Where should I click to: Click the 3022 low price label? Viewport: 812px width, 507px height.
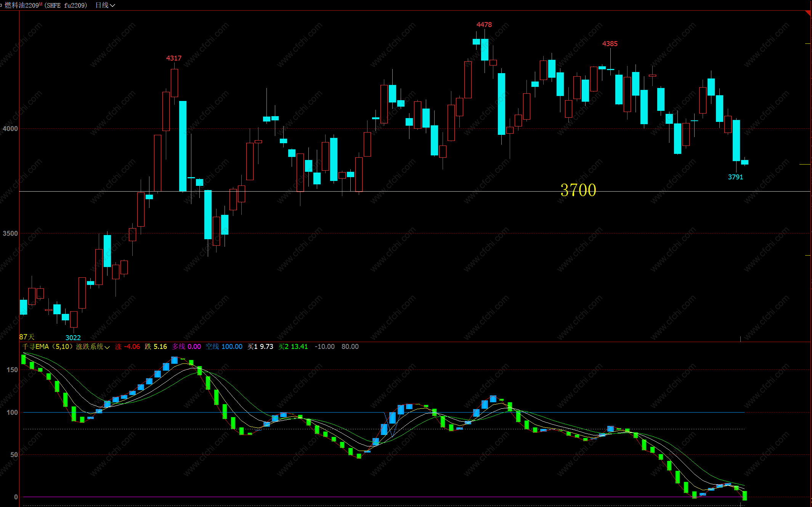73,338
